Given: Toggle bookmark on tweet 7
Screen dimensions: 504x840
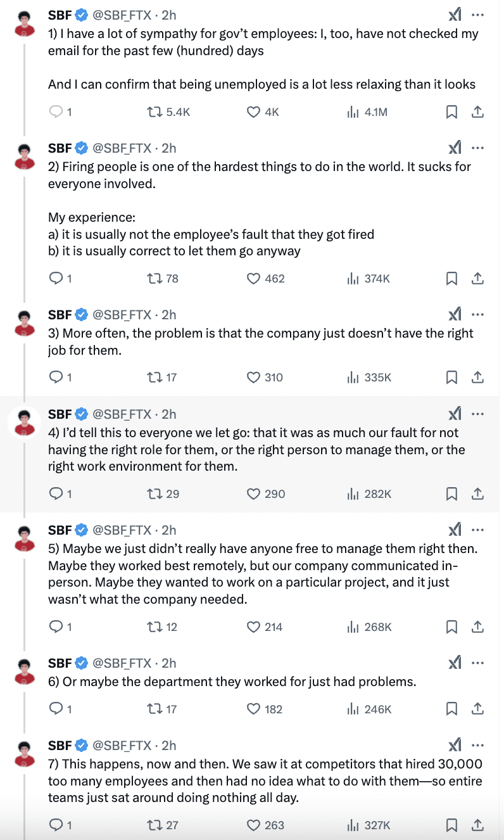Looking at the screenshot, I should point(451,825).
